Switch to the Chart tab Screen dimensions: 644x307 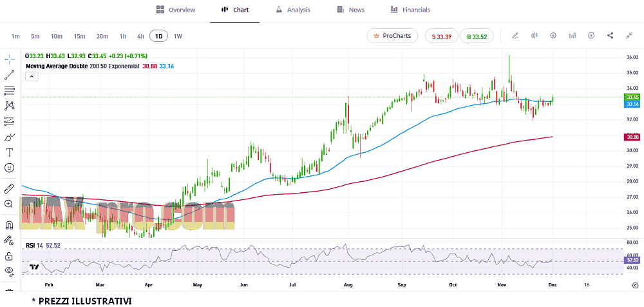click(x=235, y=10)
